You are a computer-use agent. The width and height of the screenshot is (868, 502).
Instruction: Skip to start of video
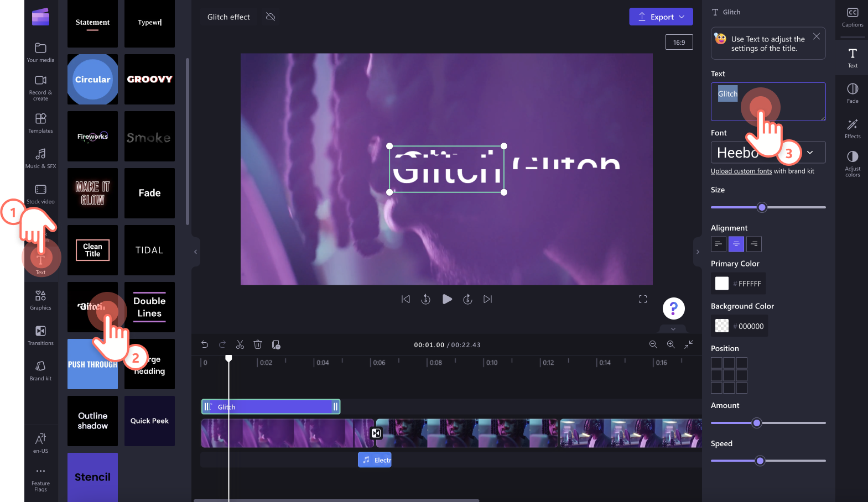pyautogui.click(x=406, y=299)
